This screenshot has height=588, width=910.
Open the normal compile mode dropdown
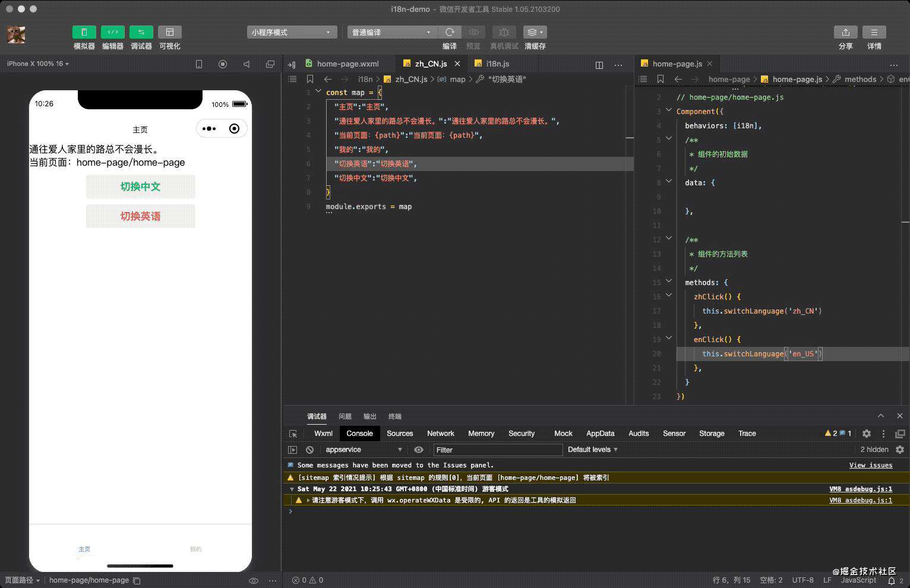[392, 32]
